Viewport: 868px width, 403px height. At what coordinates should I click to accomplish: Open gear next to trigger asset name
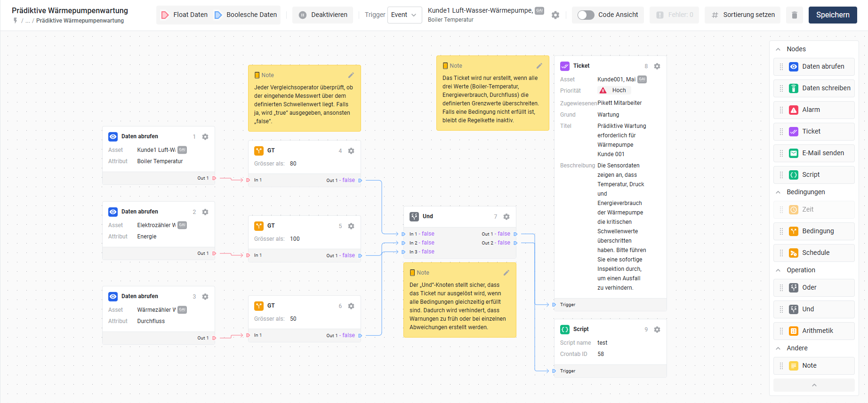[x=555, y=15]
